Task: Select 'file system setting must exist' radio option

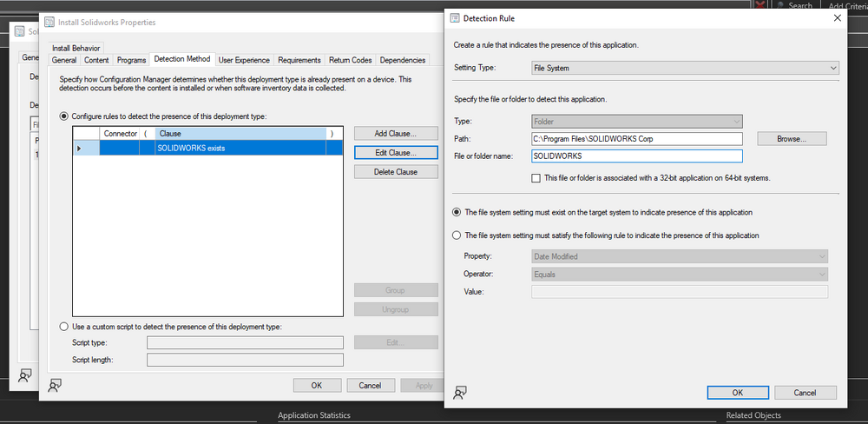Action: 457,212
